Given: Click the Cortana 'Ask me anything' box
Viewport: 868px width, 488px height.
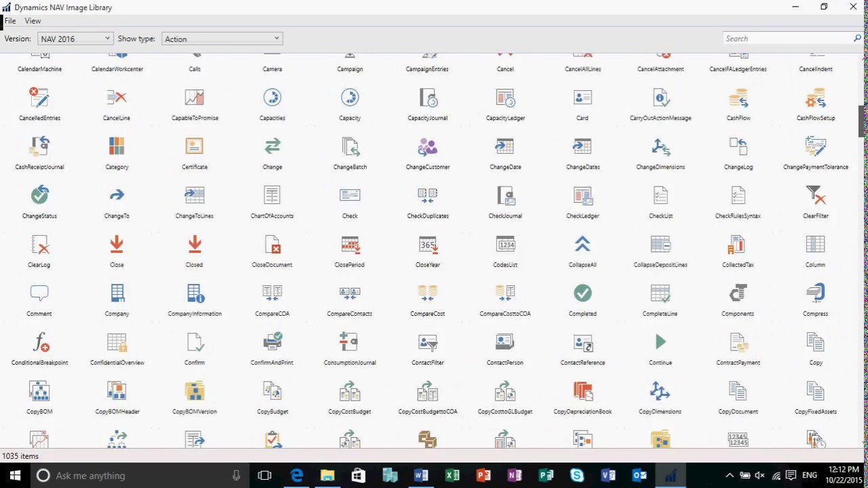Looking at the screenshot, I should pos(140,475).
